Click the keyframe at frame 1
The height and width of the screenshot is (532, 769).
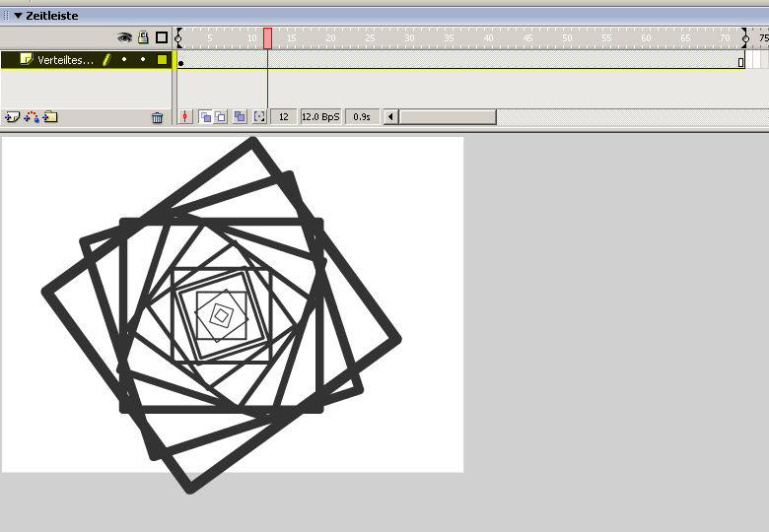click(x=181, y=62)
